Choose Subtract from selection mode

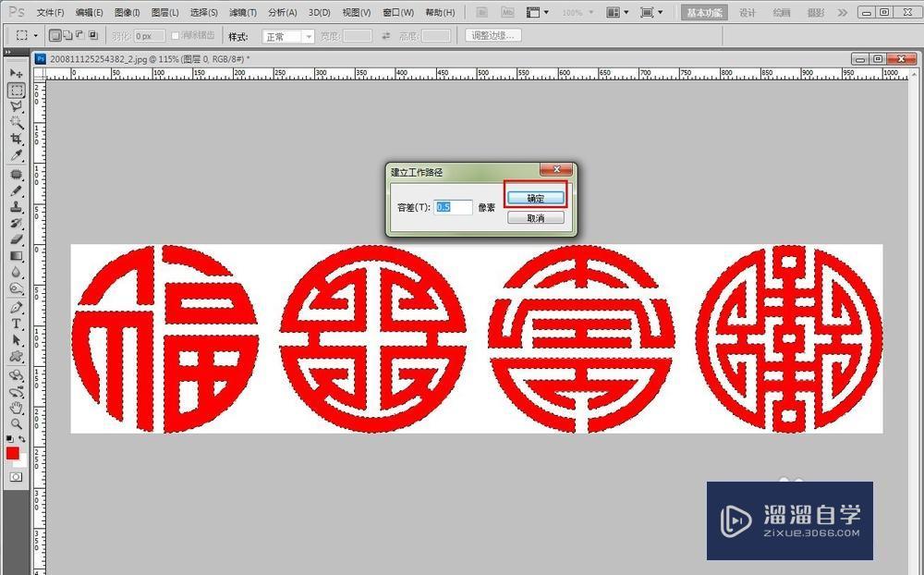(80, 36)
